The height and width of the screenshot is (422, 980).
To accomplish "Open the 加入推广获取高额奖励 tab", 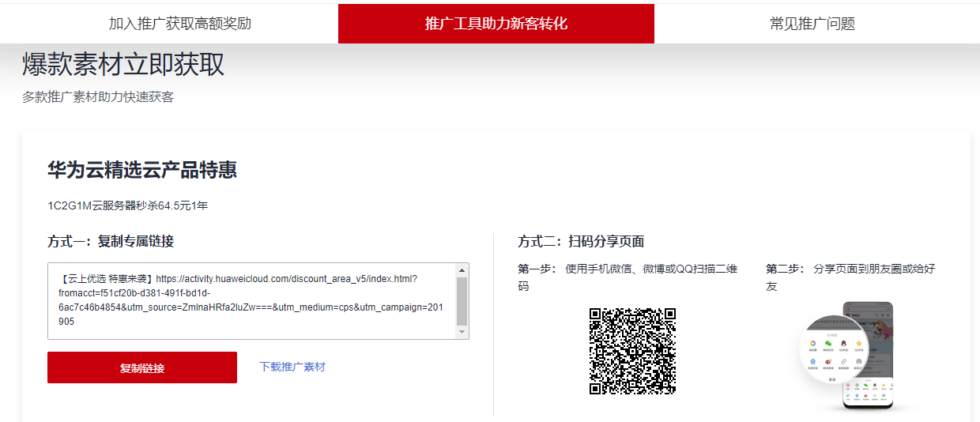I will (x=180, y=24).
